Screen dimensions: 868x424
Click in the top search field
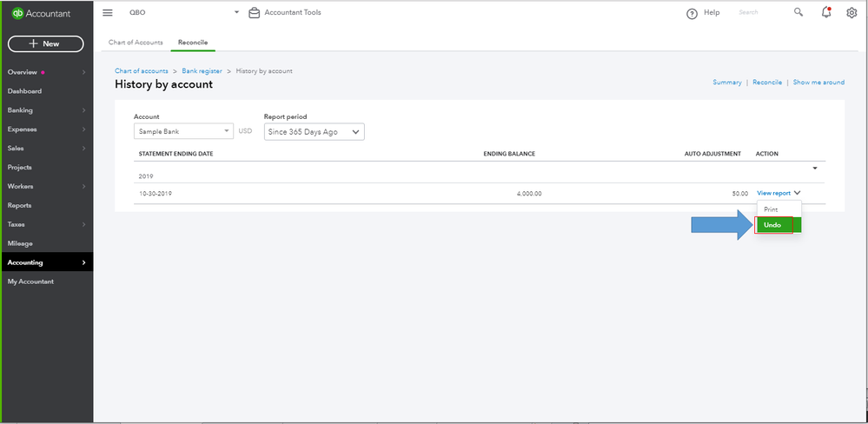click(760, 13)
